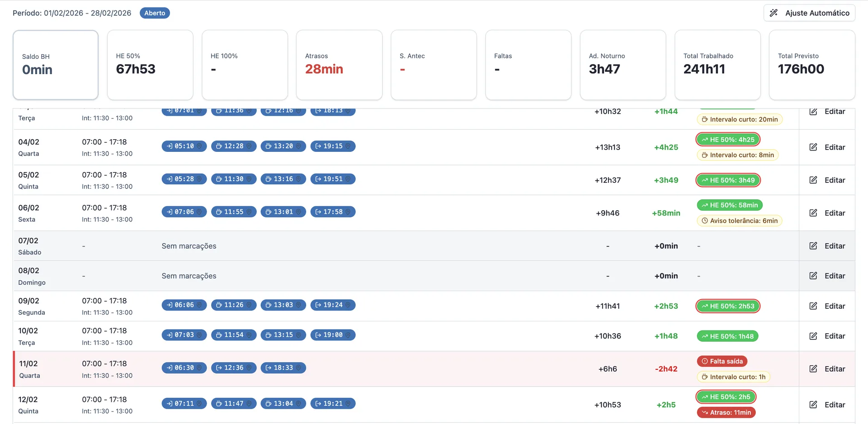
Task: Click the Falta saída badge on 11/02
Action: pos(722,361)
